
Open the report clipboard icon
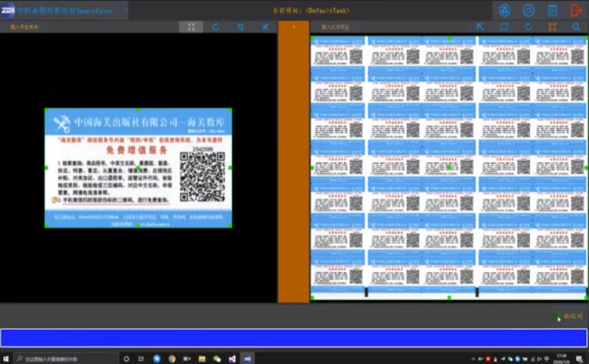click(552, 10)
